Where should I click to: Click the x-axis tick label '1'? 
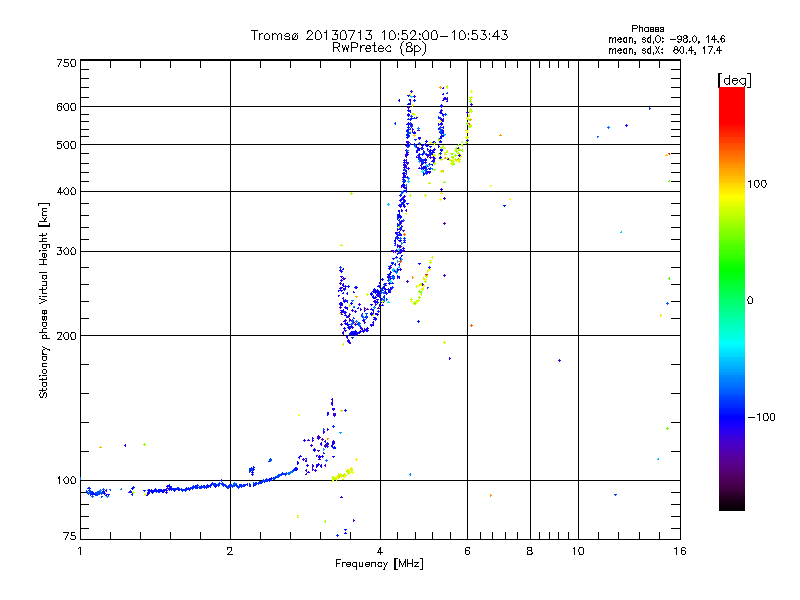(x=80, y=551)
